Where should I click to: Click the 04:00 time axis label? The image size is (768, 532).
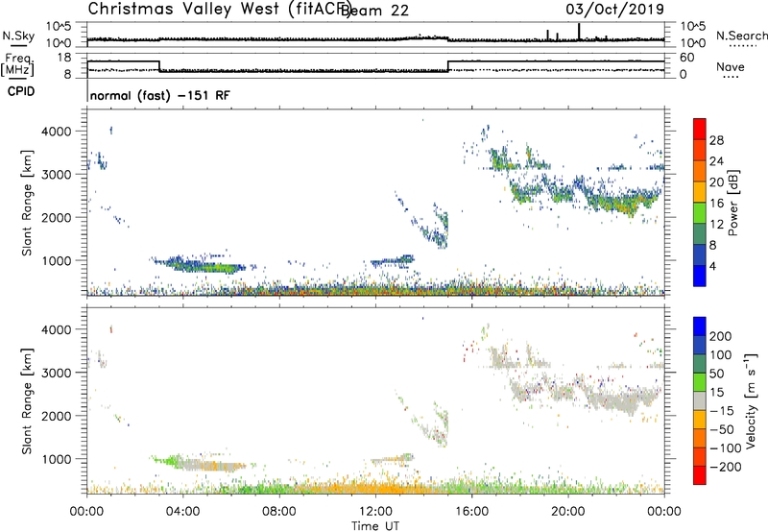pos(182,512)
